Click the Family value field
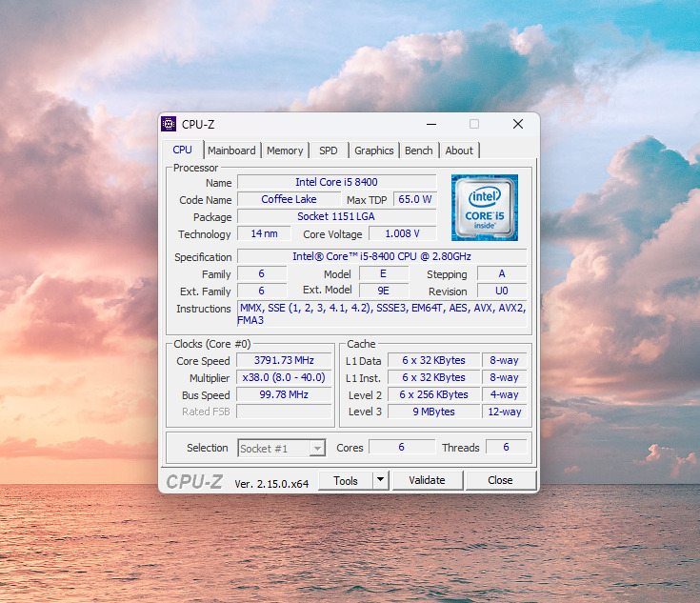700x603 pixels. pos(262,273)
